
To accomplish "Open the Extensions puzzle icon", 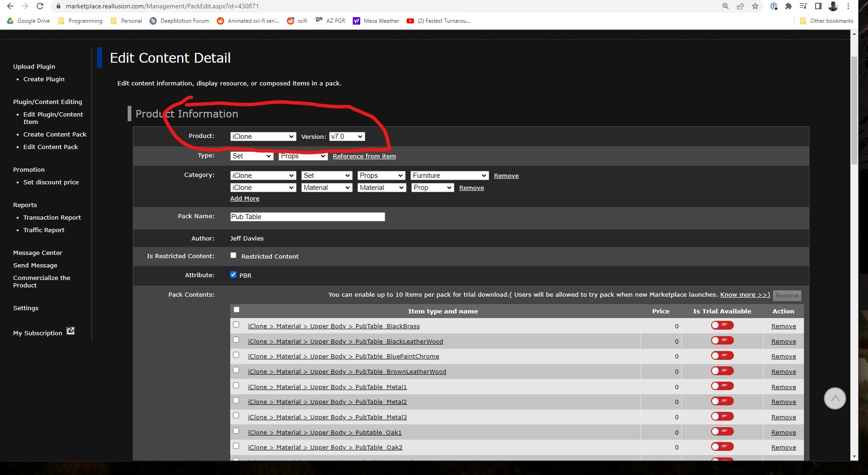I will (788, 6).
